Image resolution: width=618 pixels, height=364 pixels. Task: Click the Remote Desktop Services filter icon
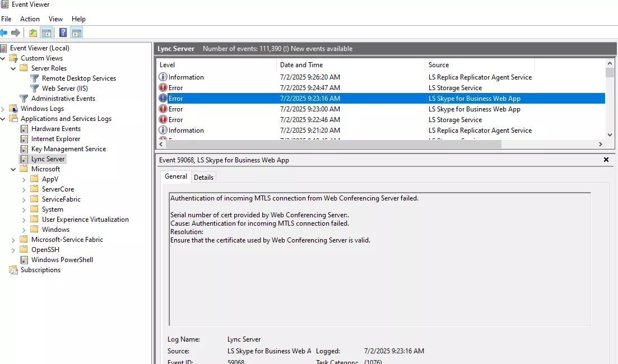pos(35,78)
